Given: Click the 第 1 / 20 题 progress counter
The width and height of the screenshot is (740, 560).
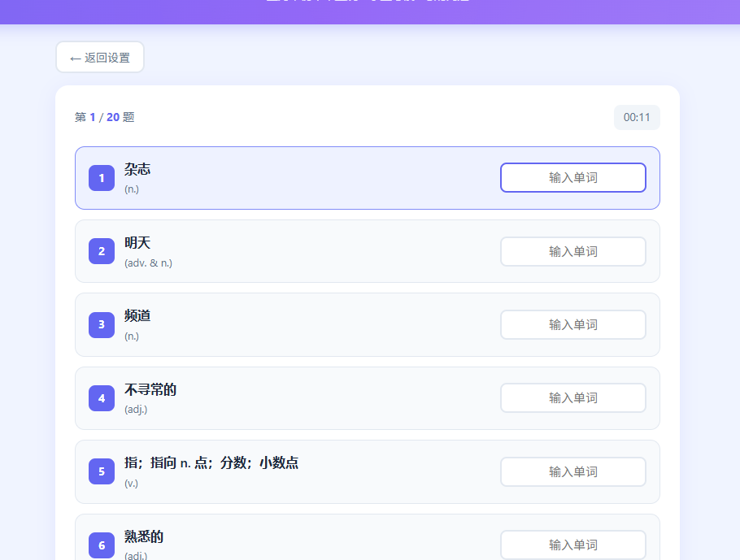Looking at the screenshot, I should pyautogui.click(x=105, y=117).
